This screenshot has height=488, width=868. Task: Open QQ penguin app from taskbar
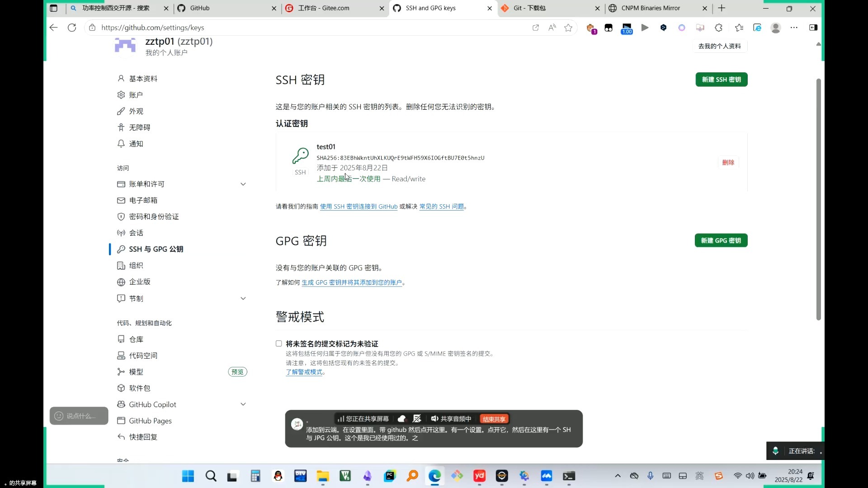[278, 476]
